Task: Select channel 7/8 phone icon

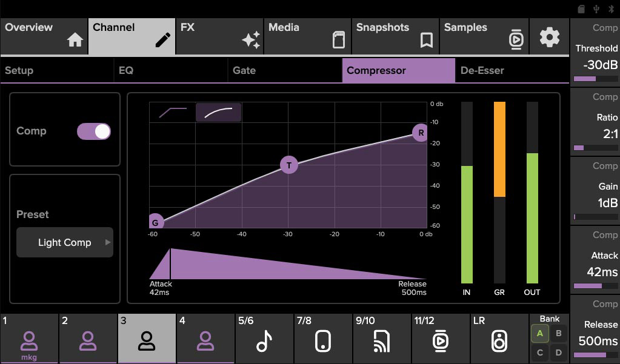Action: [x=322, y=342]
